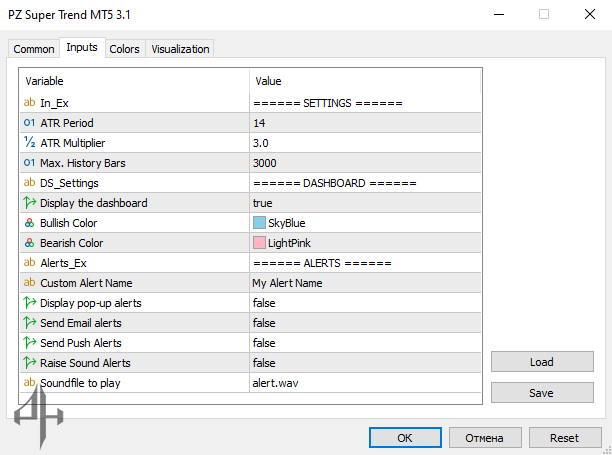
Task: Click the Отмена cancel button
Action: [485, 438]
